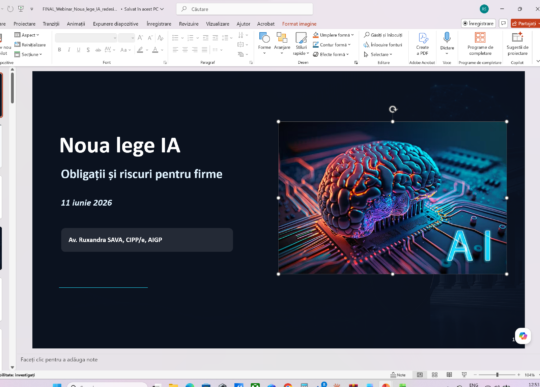Open the Înregistrare ribbon tab
The height and width of the screenshot is (387, 540).
coord(159,24)
